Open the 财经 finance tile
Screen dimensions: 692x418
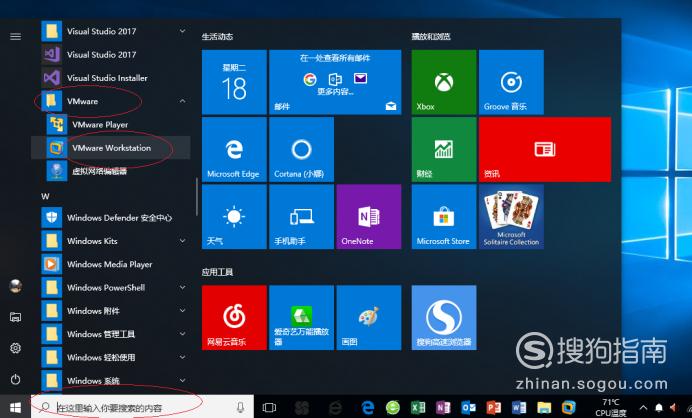coord(444,149)
